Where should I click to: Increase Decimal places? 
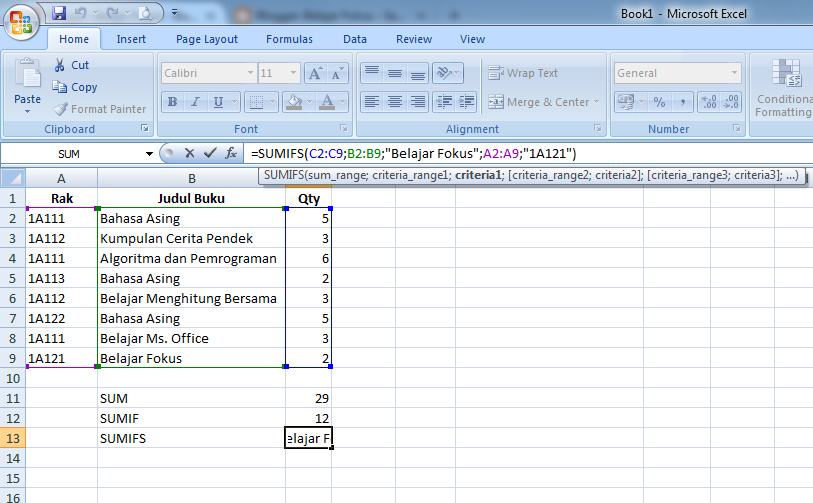(x=709, y=102)
